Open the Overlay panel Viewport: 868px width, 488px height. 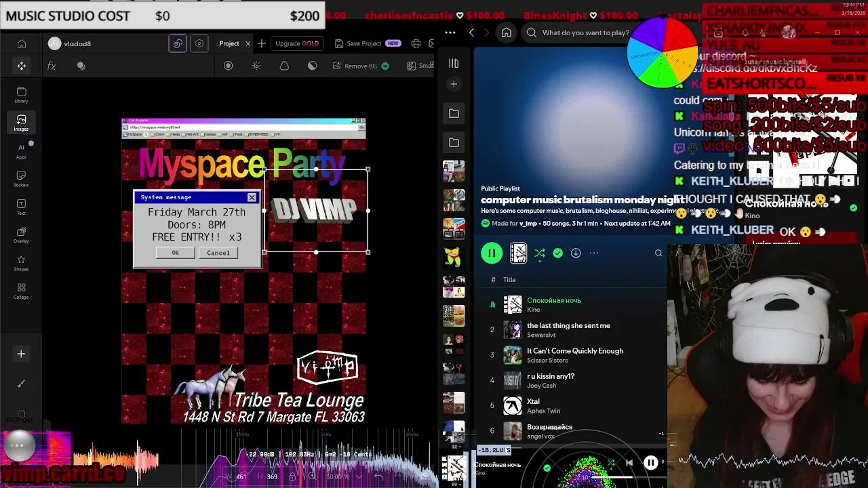(21, 235)
